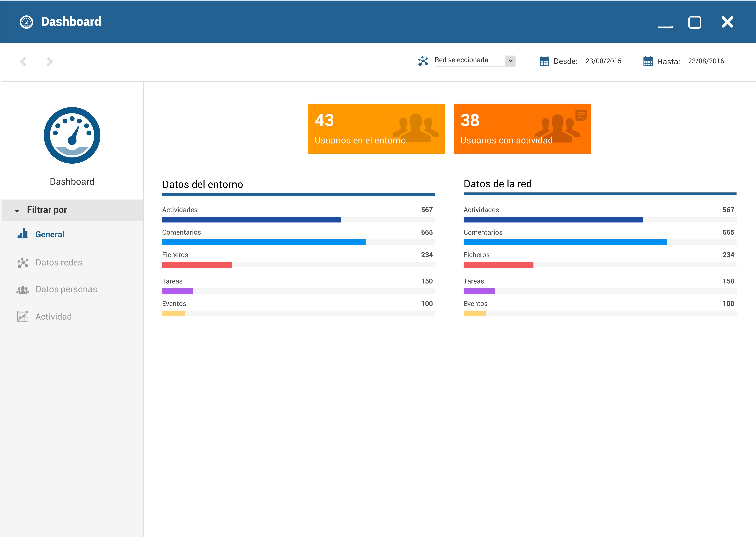
Task: Maximize the Dashboard window
Action: pos(695,22)
